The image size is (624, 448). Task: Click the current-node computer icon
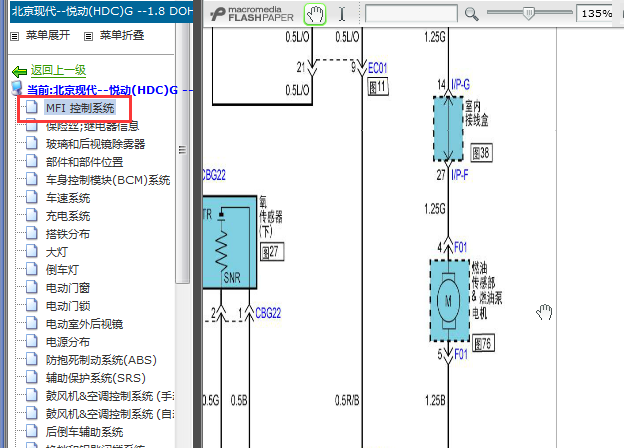click(17, 88)
